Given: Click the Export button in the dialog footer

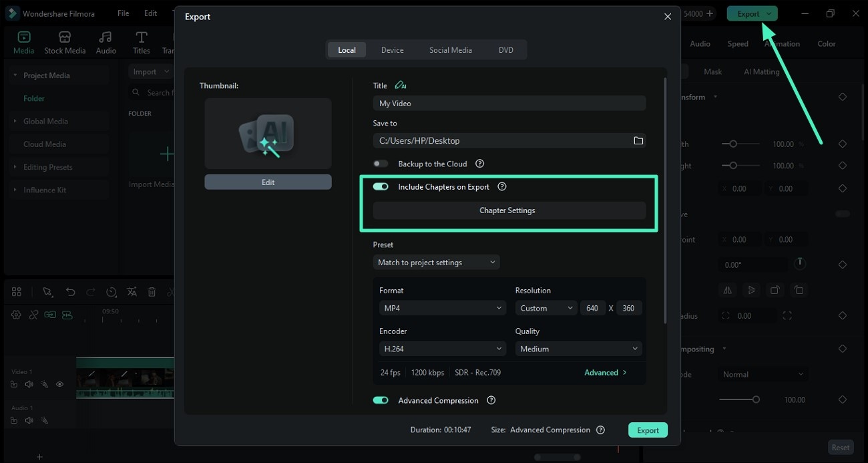Looking at the screenshot, I should (648, 430).
